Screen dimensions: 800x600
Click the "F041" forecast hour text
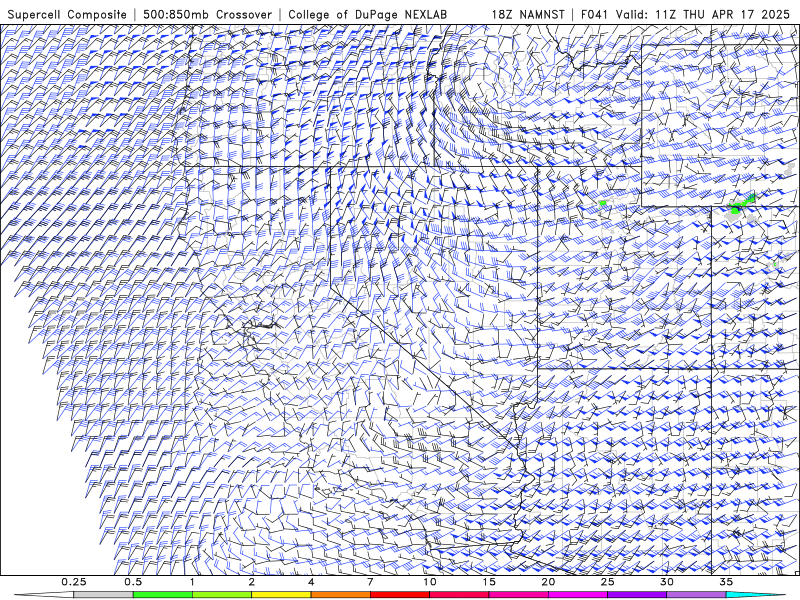click(x=595, y=14)
